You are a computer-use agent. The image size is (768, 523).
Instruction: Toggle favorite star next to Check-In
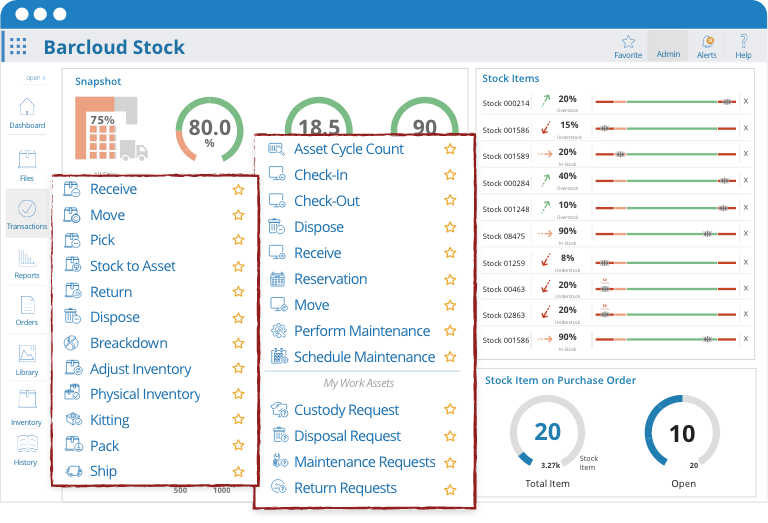[x=450, y=175]
